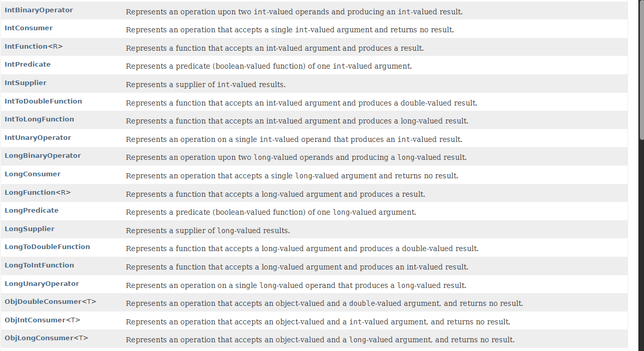
Task: Open the LongToIntFunction link
Action: coord(39,265)
